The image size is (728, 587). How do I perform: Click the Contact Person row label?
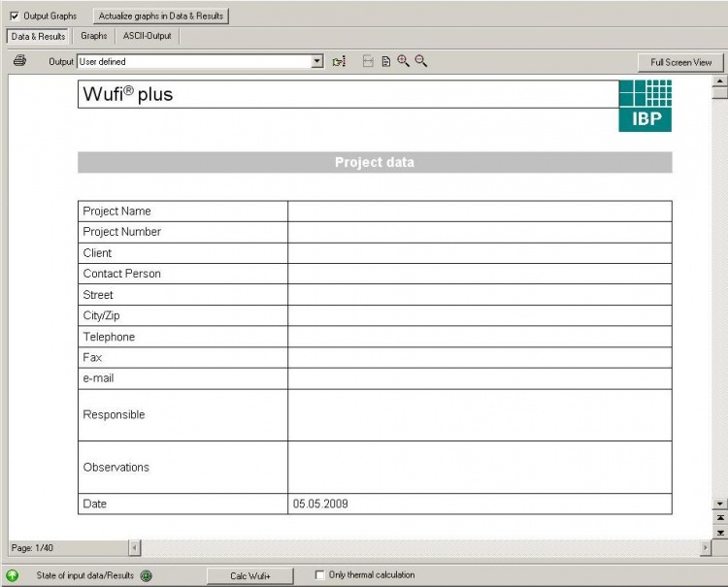[x=122, y=274]
